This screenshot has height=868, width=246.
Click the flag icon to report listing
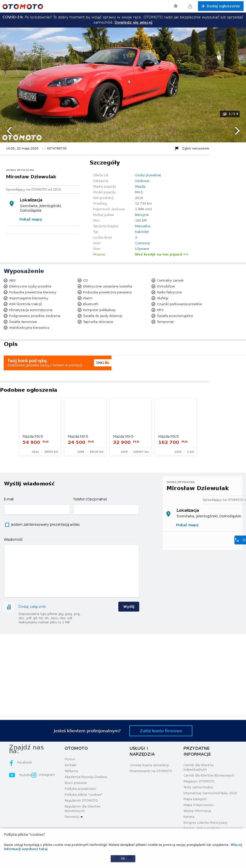(177, 149)
